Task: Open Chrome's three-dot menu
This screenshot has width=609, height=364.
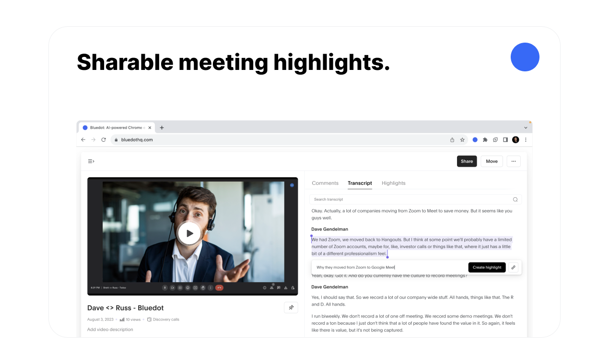Action: click(526, 140)
